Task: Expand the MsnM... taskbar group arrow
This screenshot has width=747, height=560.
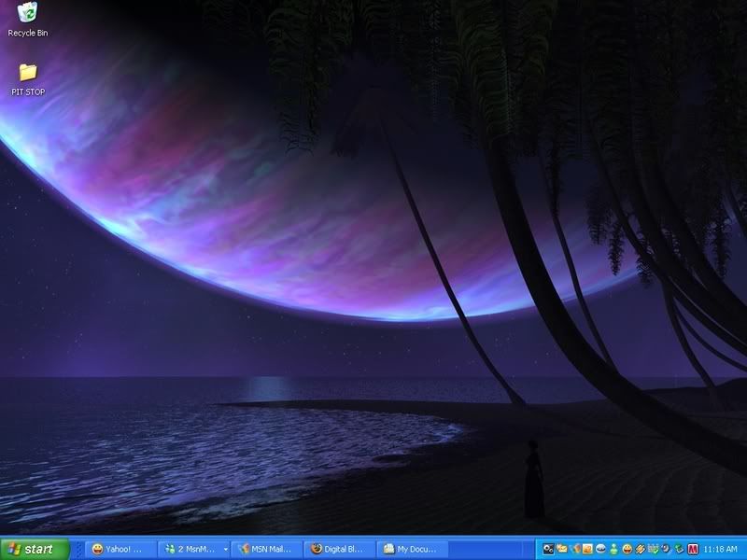Action: (x=225, y=550)
